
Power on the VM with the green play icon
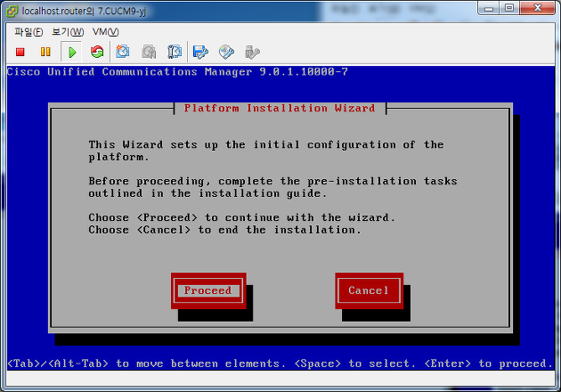tap(72, 53)
